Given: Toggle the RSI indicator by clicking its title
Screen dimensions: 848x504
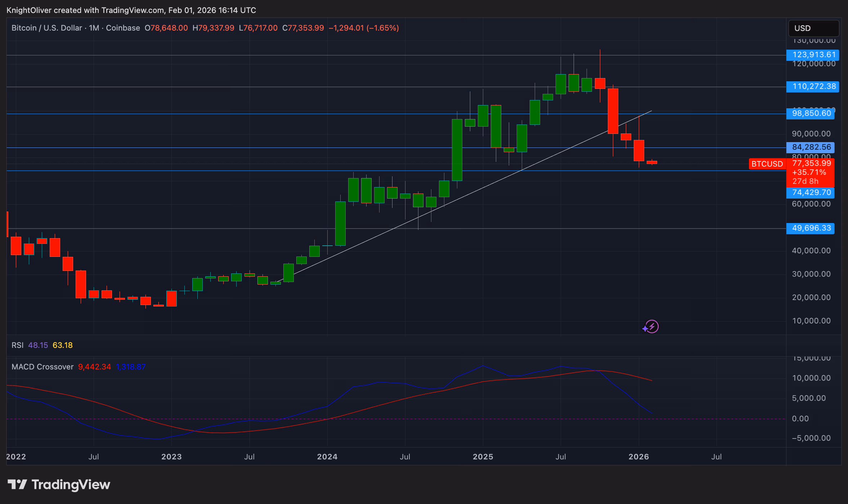Looking at the screenshot, I should (x=17, y=345).
